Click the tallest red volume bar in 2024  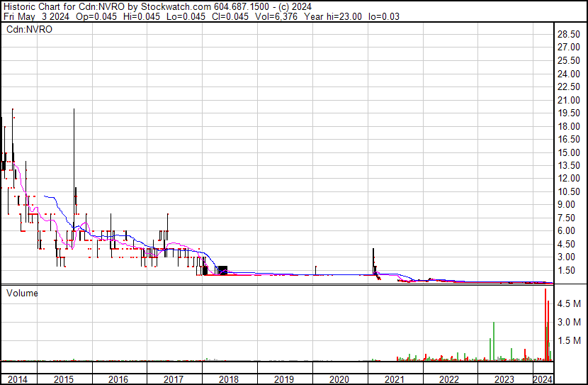[545, 326]
